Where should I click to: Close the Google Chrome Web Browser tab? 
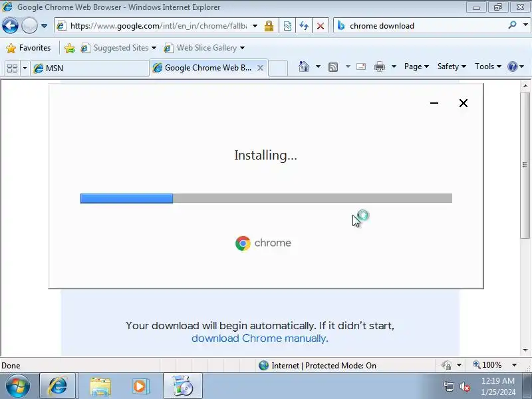pyautogui.click(x=260, y=68)
